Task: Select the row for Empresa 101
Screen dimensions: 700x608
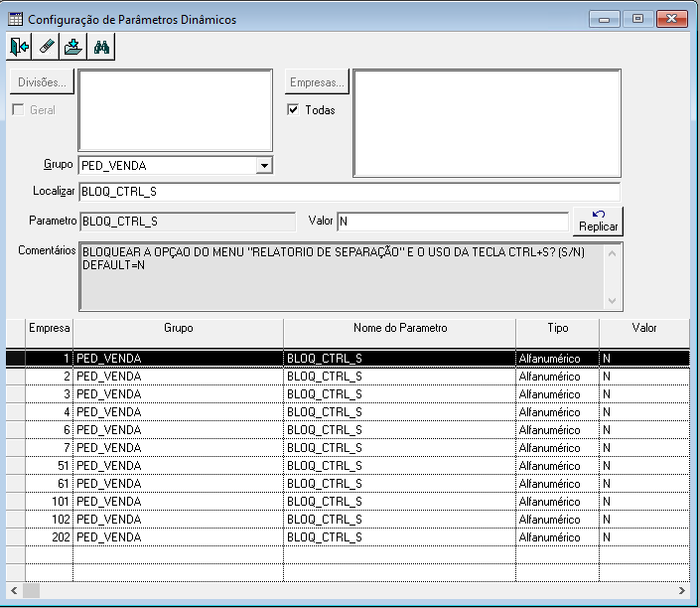Action: (348, 502)
